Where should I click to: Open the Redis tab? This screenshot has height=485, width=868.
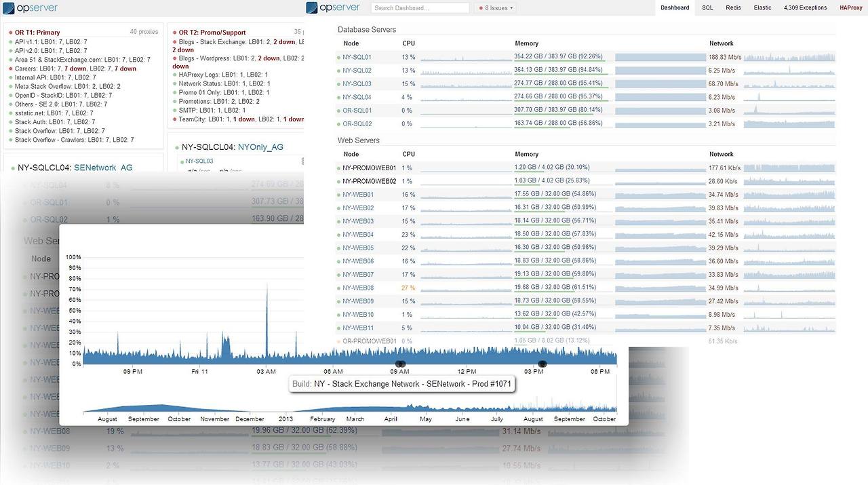(733, 8)
